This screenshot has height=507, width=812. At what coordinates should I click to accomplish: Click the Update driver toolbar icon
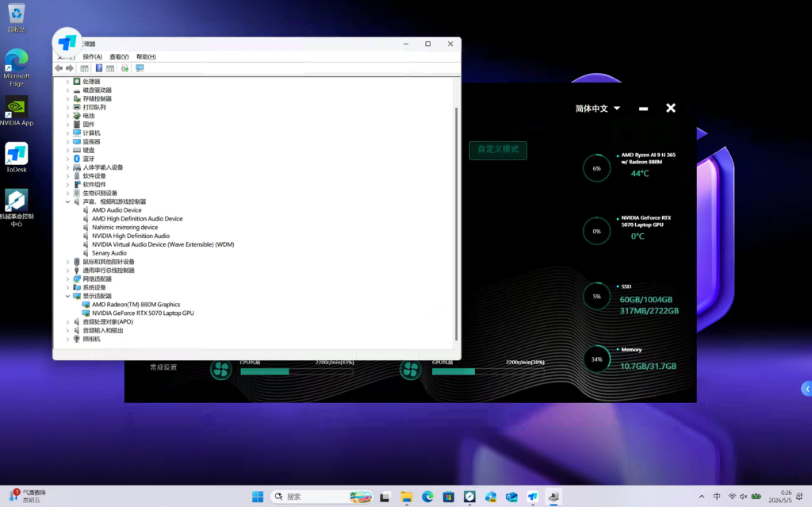coord(124,68)
